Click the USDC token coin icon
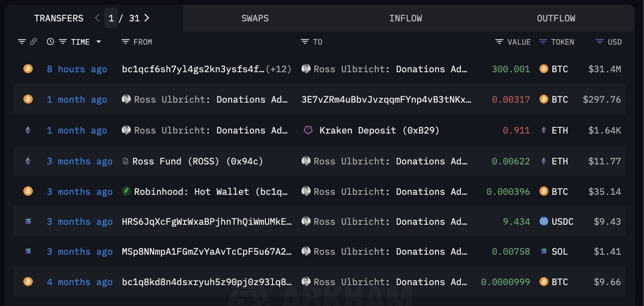 [544, 221]
